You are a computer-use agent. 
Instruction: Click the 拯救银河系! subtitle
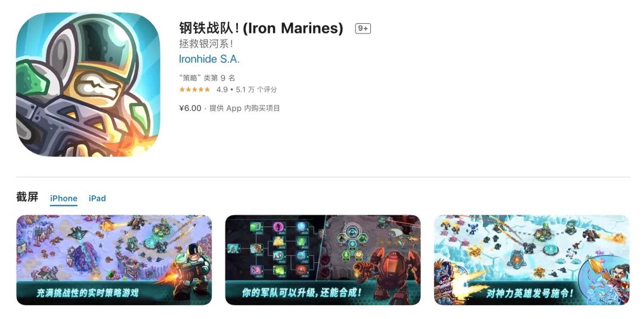206,44
